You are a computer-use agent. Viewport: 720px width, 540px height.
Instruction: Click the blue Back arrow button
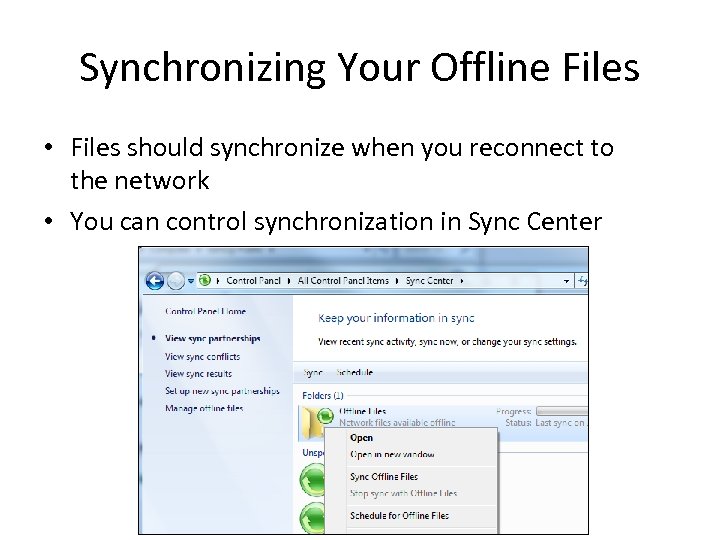(155, 281)
